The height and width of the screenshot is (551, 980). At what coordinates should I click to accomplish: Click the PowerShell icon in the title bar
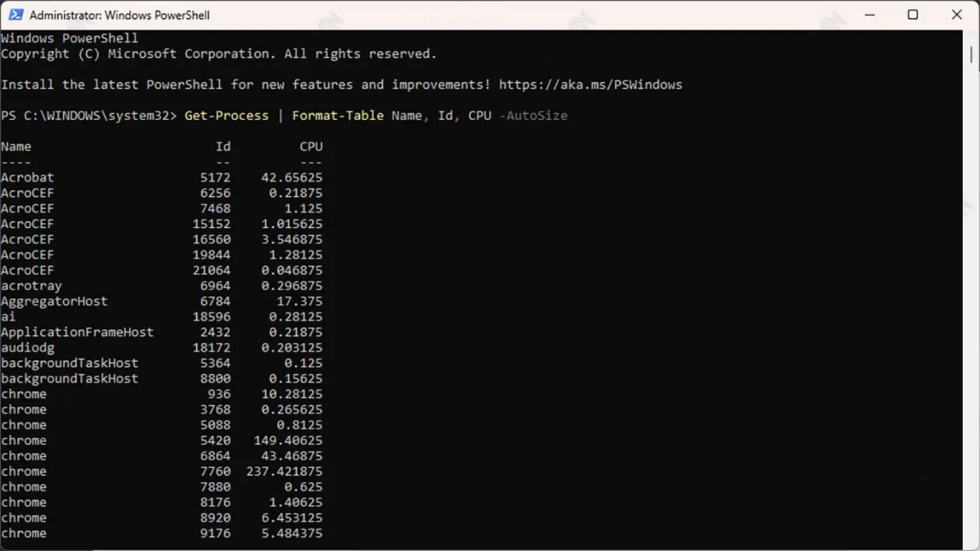pos(16,15)
